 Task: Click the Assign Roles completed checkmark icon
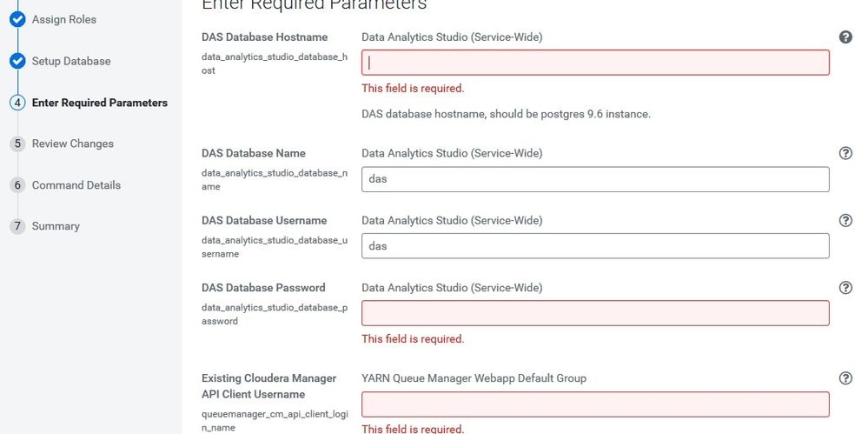(x=17, y=19)
